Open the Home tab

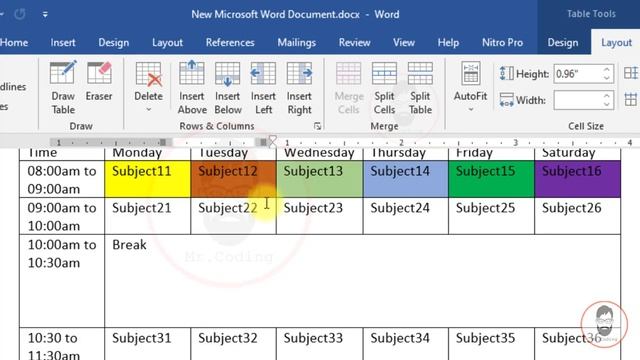coord(14,42)
